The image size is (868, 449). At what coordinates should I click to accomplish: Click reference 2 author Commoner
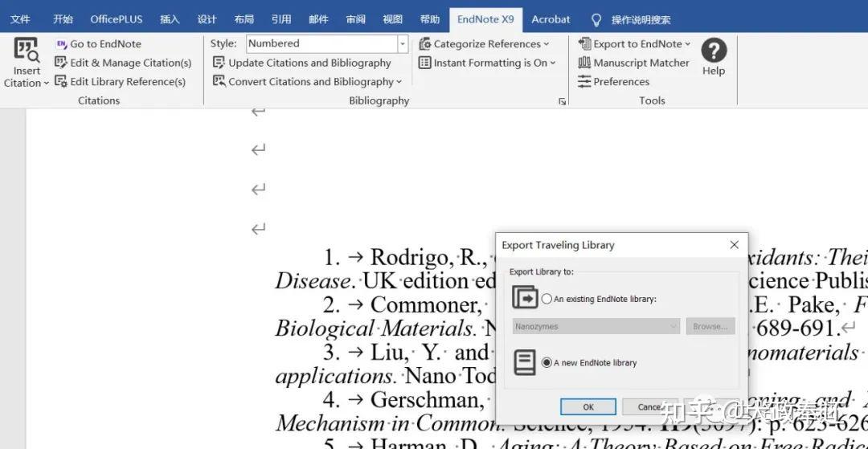pyautogui.click(x=426, y=304)
